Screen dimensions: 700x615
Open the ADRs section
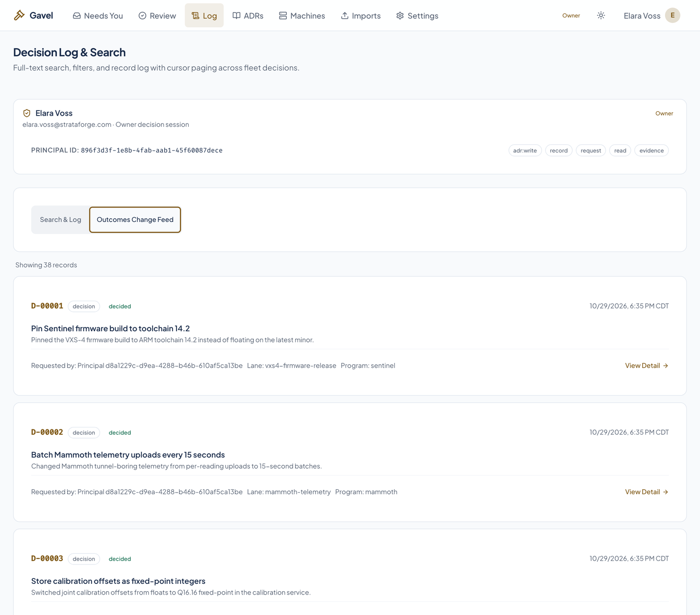click(248, 16)
